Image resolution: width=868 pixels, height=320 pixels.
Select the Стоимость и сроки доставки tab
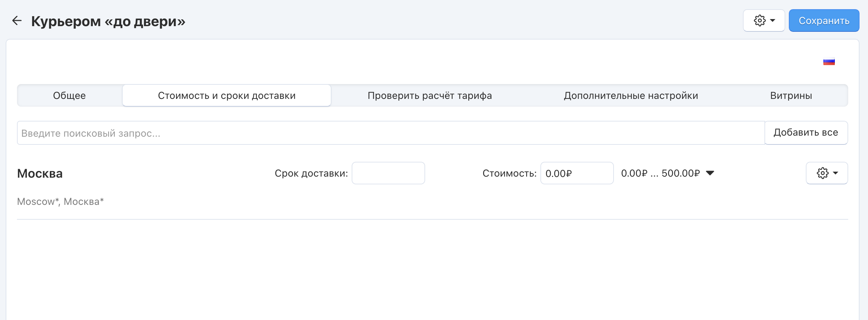click(x=227, y=96)
